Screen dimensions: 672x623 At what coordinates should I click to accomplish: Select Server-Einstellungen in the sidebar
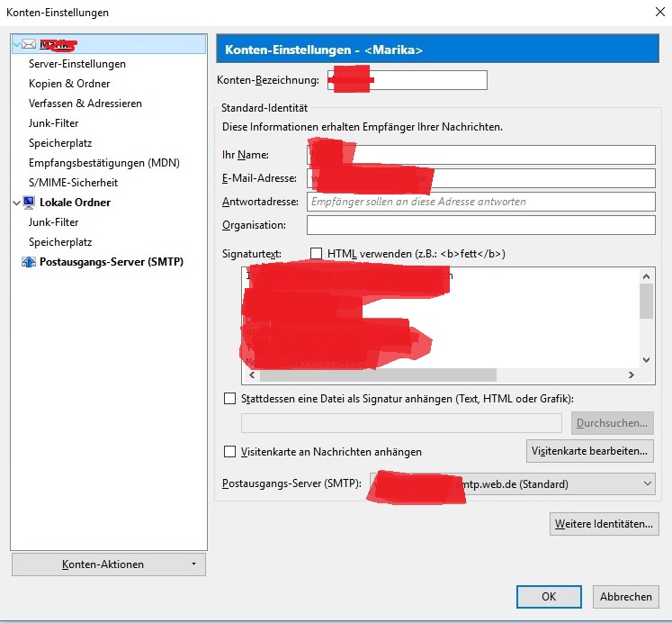click(x=77, y=64)
